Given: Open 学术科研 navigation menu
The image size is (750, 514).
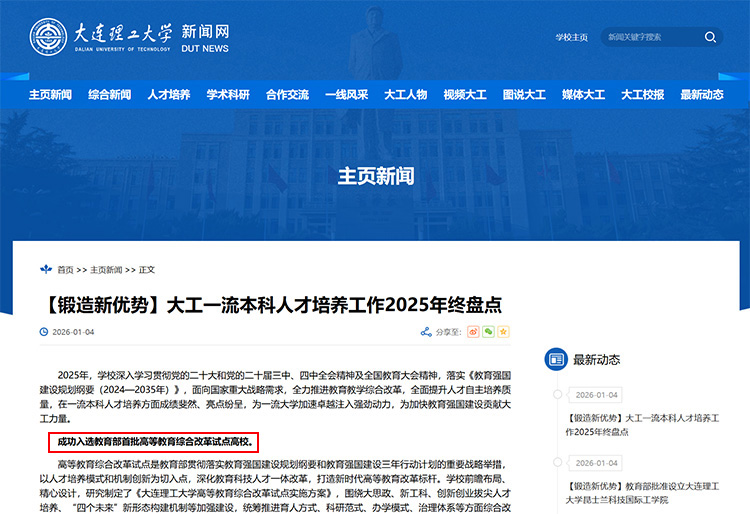Looking at the screenshot, I should coord(228,95).
